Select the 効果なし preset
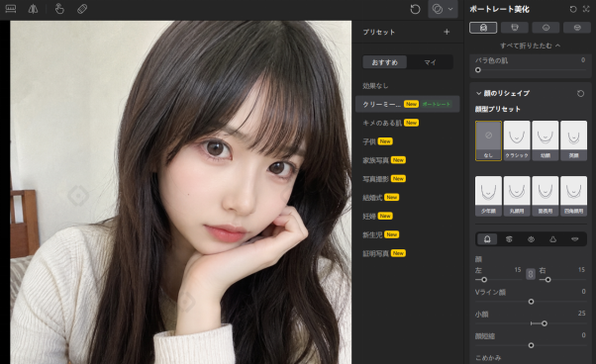The image size is (596, 364). 407,86
